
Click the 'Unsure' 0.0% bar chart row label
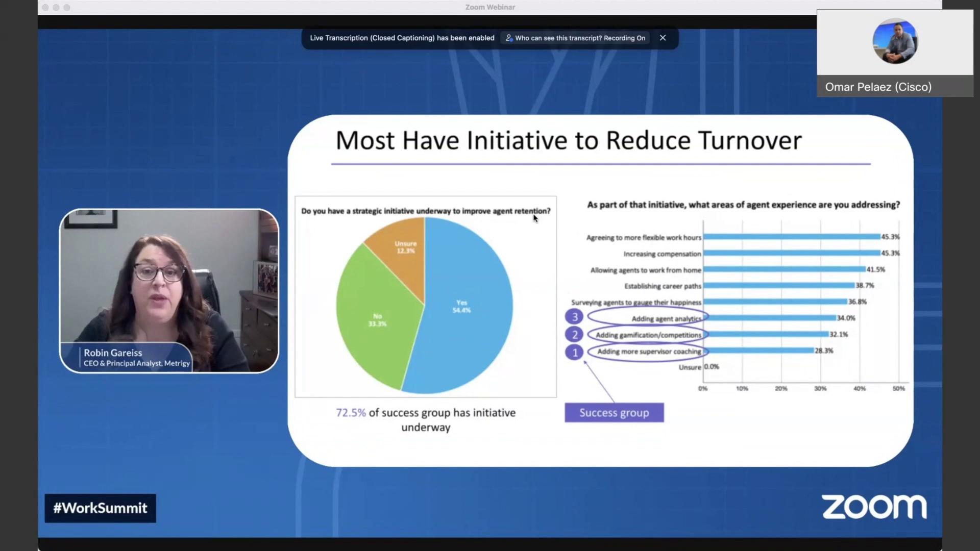tap(690, 367)
